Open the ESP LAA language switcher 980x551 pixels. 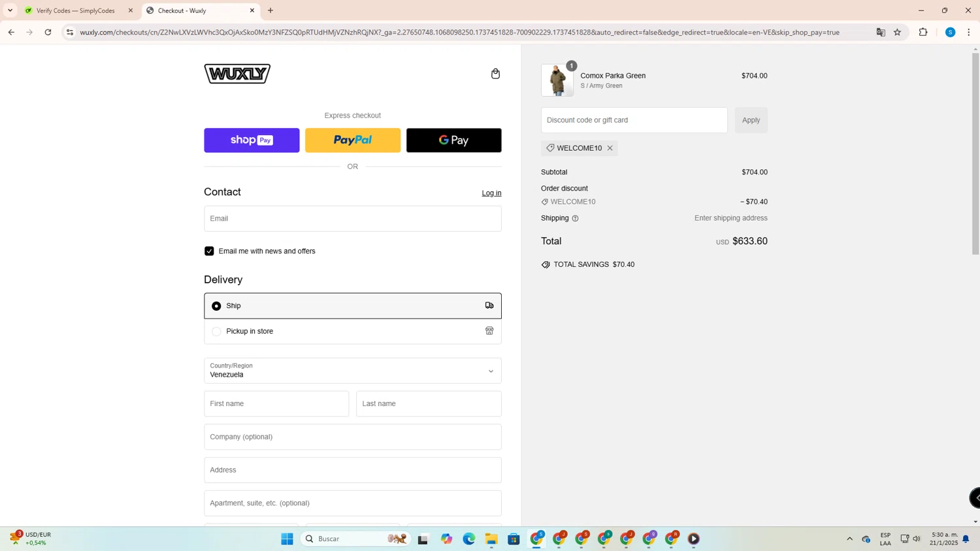885,539
